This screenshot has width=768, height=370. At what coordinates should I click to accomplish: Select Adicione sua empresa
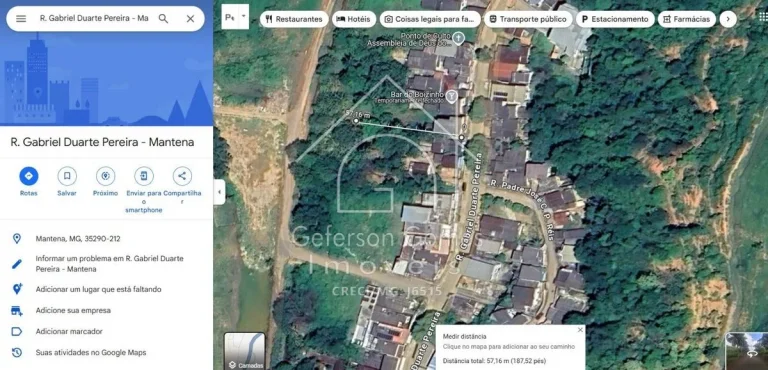[73, 310]
